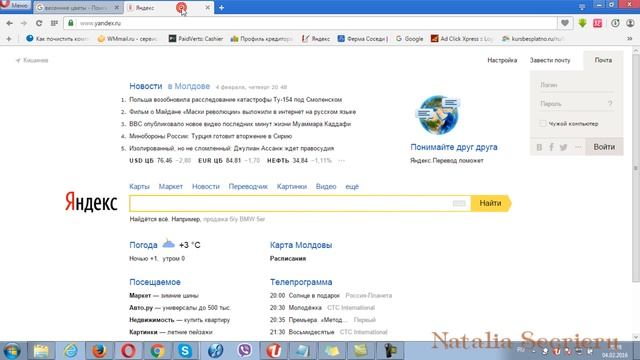640x360 pixels.
Task: Click the yellow Найти search button
Action: (491, 203)
